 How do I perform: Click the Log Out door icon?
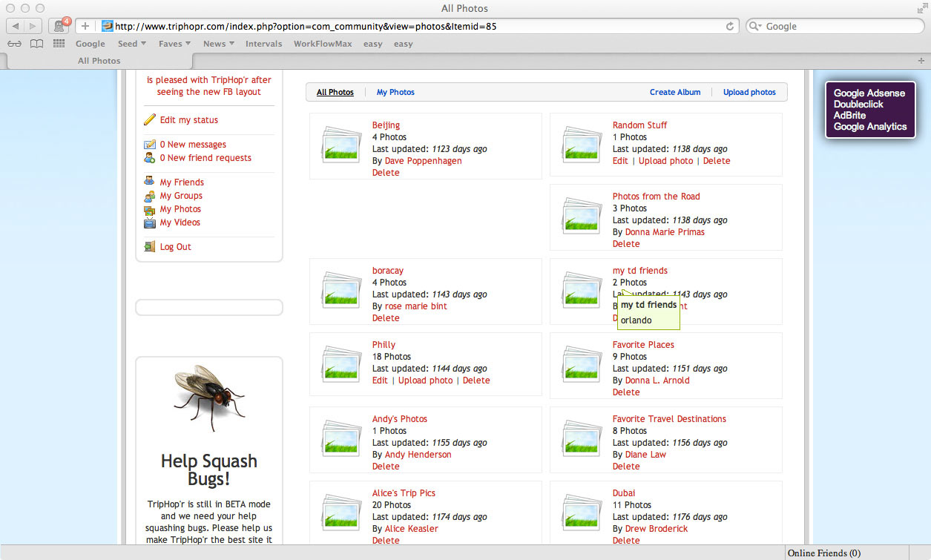[x=150, y=247]
